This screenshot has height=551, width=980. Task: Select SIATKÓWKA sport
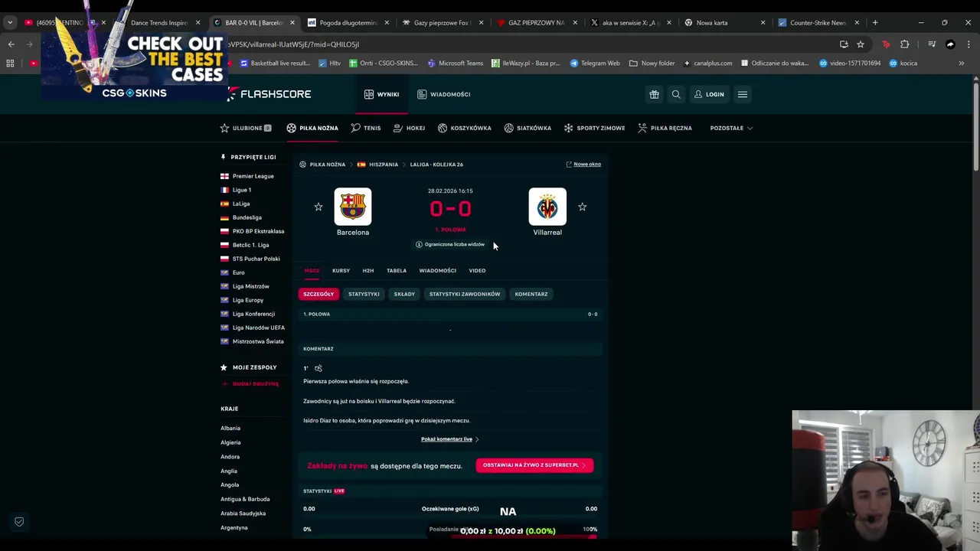(x=528, y=128)
